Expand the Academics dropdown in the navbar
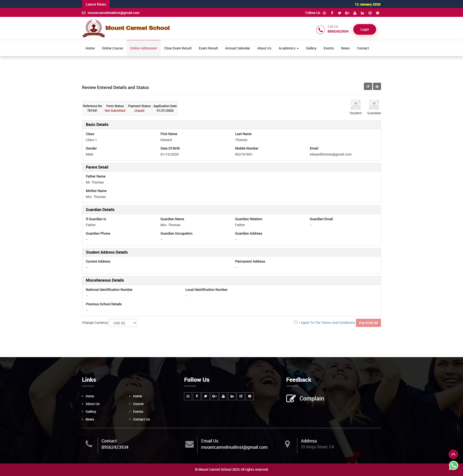 coord(288,48)
